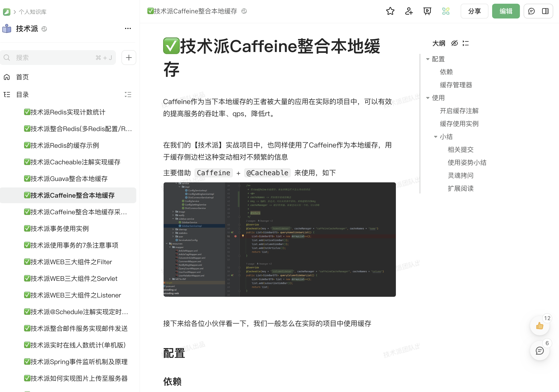Open the code screenshot in the article
The height and width of the screenshot is (392, 559).
(279, 239)
